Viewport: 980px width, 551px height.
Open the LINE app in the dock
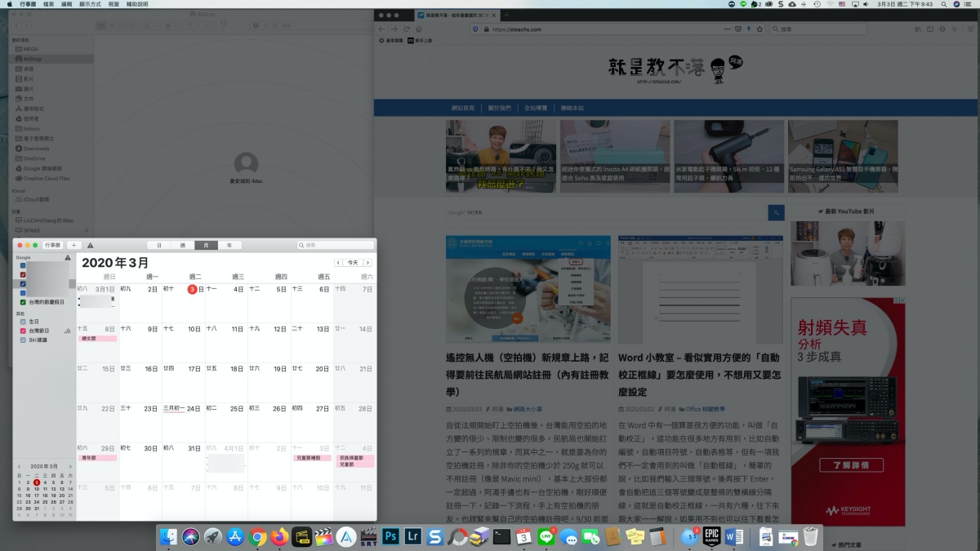click(547, 537)
